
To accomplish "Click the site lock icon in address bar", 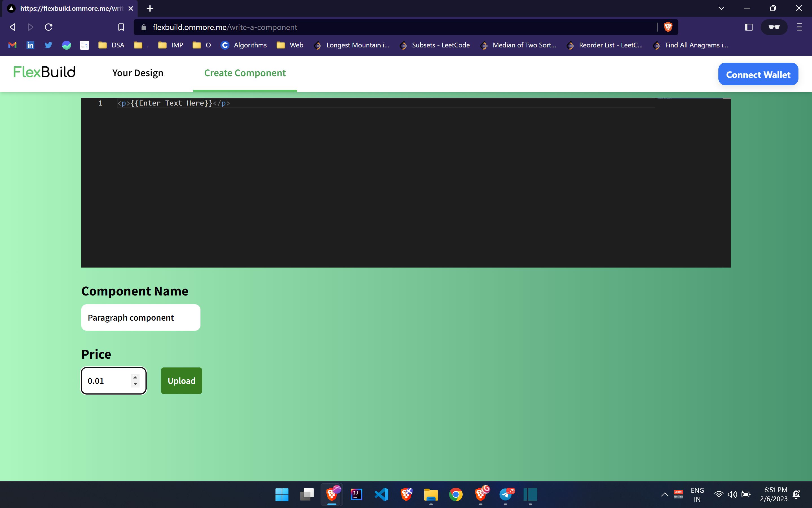I will coord(144,27).
